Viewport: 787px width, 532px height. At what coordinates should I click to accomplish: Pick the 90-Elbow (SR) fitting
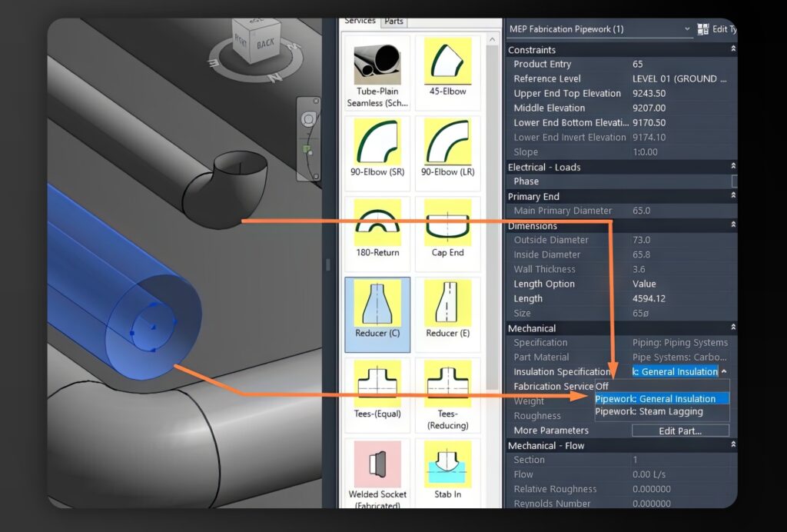tap(377, 154)
